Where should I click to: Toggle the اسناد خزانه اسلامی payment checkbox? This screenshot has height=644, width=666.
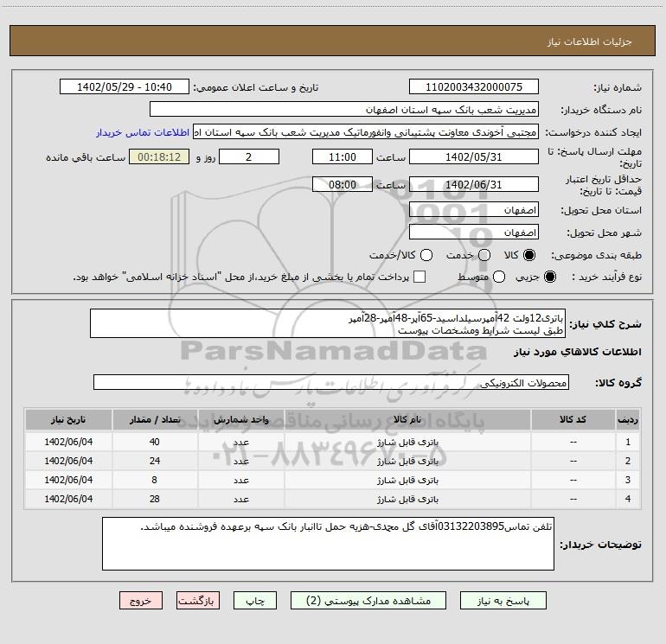pos(419,277)
